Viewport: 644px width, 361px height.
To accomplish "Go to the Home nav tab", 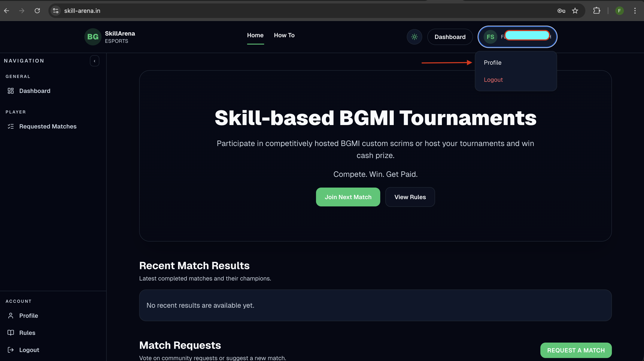I will pos(255,35).
